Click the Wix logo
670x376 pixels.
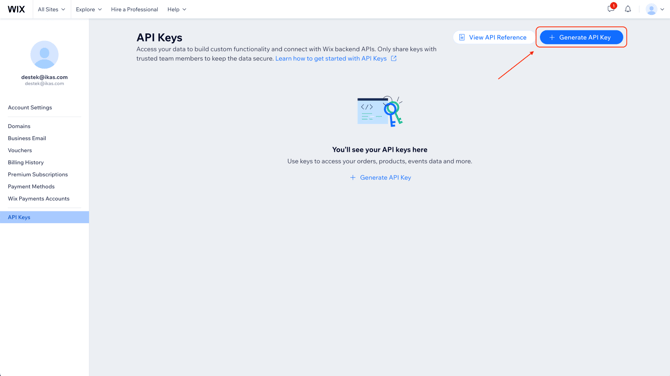tap(16, 9)
